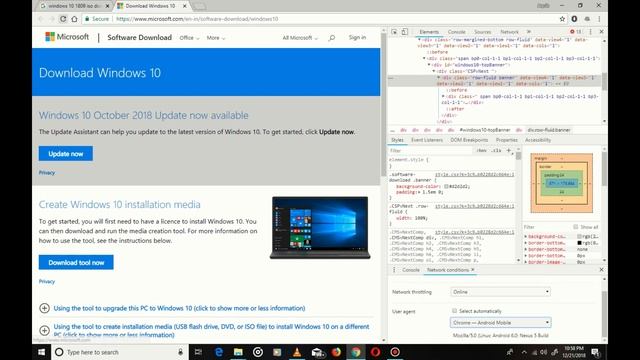Click the browser reload icon
The width and height of the screenshot is (640, 360).
tap(63, 19)
